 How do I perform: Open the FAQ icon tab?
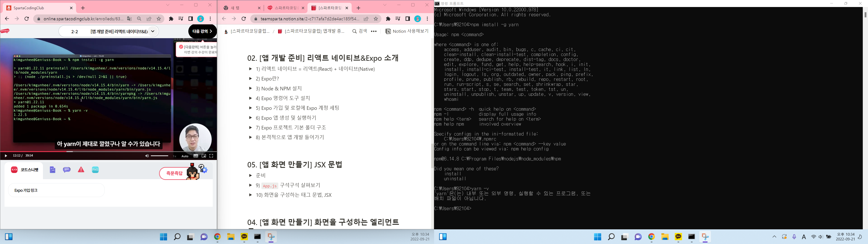[95, 170]
